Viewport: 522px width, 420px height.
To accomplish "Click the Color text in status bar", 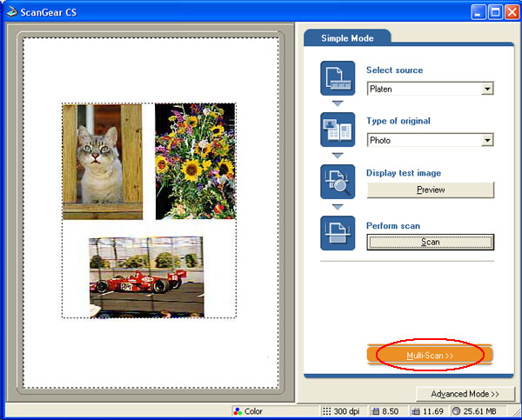I will tap(254, 411).
